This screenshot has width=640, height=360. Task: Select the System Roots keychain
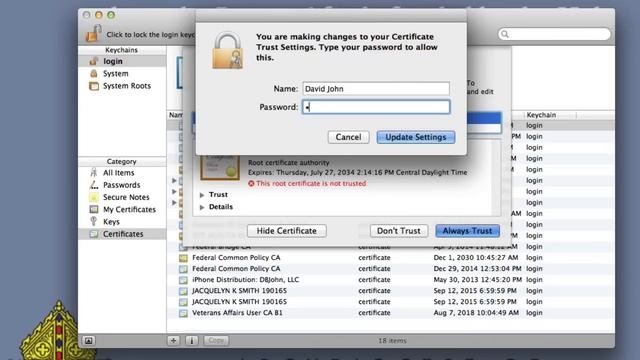pyautogui.click(x=122, y=86)
